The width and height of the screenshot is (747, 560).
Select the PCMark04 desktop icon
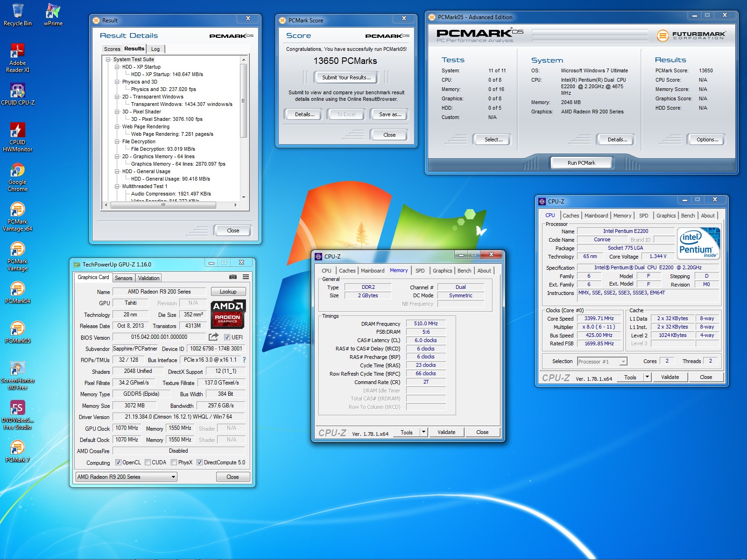(x=18, y=293)
